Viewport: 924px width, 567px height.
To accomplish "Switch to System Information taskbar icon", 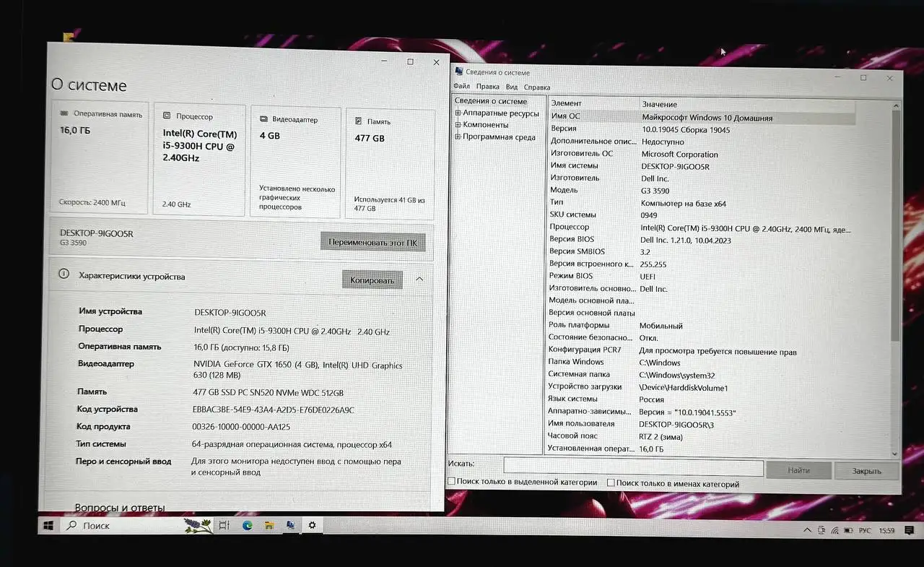I will point(290,526).
